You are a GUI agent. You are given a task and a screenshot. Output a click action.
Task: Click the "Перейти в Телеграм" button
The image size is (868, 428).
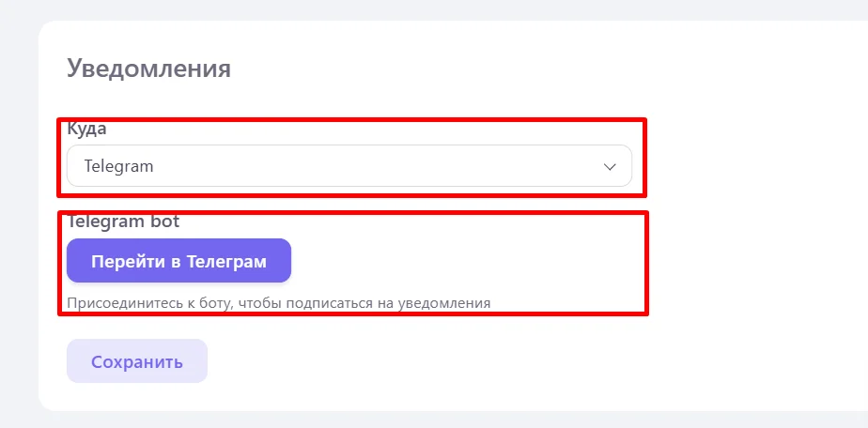click(x=178, y=260)
